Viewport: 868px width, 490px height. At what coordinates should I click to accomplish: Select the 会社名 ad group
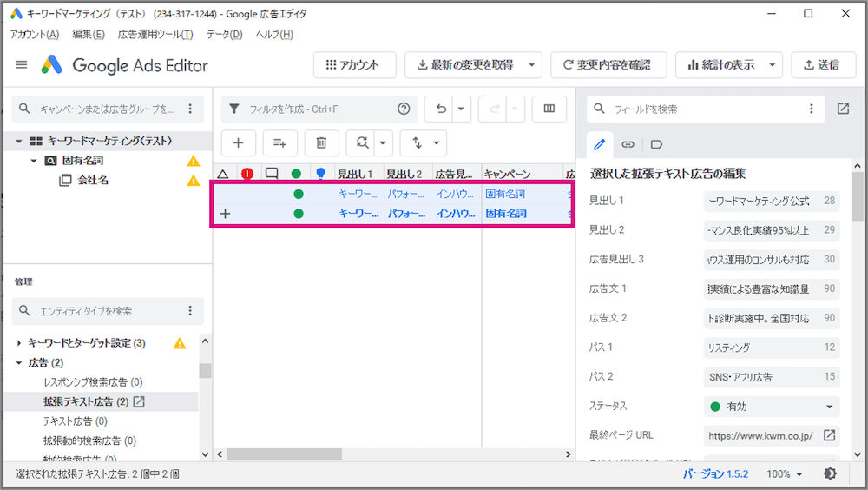pyautogui.click(x=93, y=180)
